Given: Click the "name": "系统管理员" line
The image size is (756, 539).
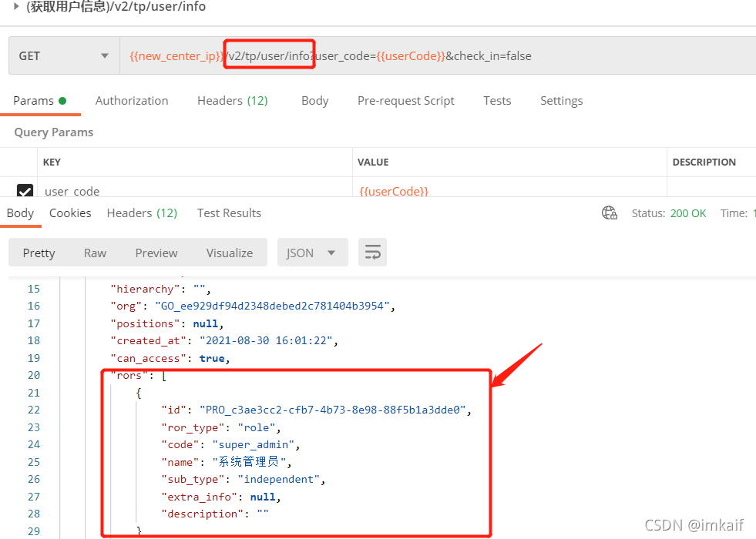Looking at the screenshot, I should [x=227, y=462].
